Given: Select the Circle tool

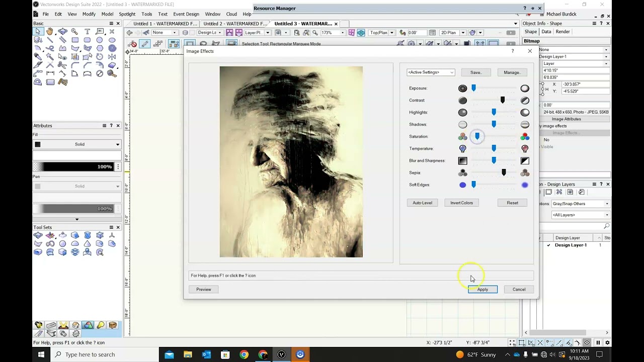Looking at the screenshot, I should 100,40.
